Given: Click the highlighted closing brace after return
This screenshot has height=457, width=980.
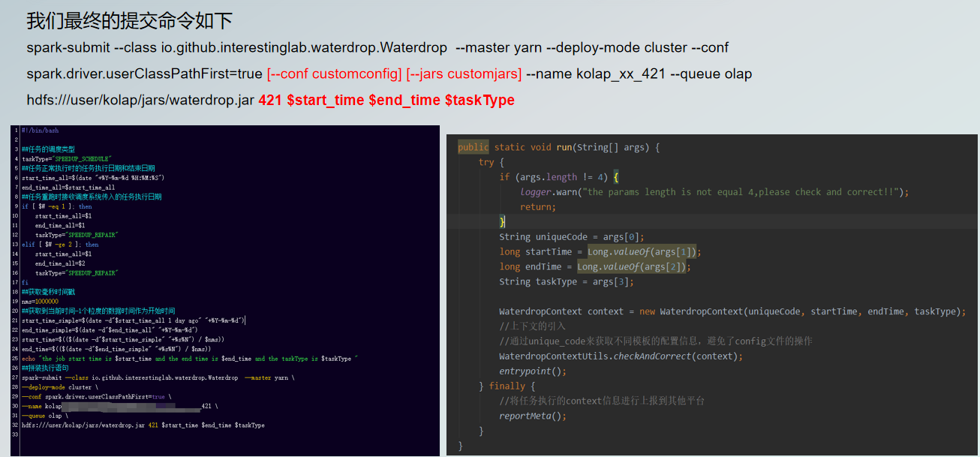Looking at the screenshot, I should tap(503, 221).
